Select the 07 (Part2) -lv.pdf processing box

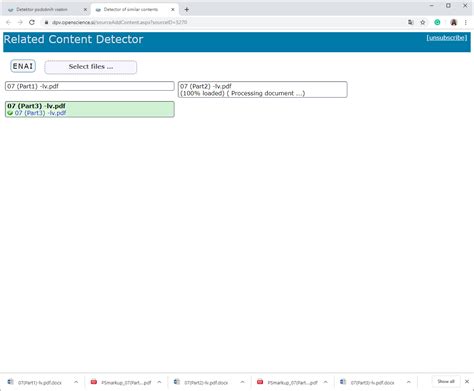(x=263, y=90)
